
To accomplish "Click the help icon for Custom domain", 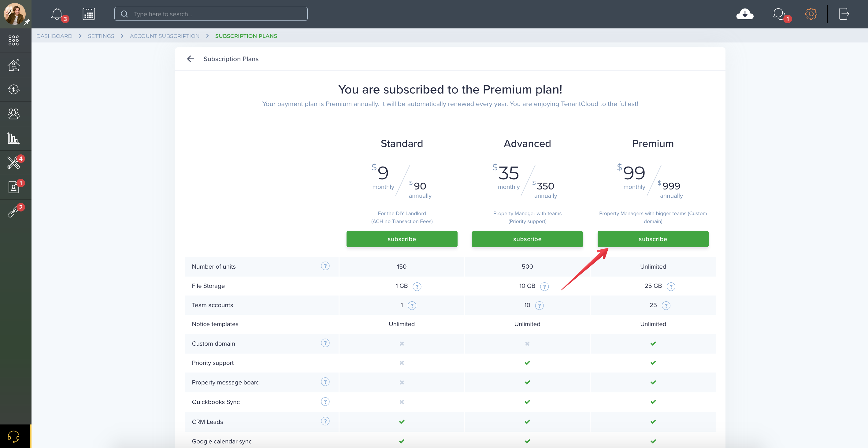I will tap(325, 343).
